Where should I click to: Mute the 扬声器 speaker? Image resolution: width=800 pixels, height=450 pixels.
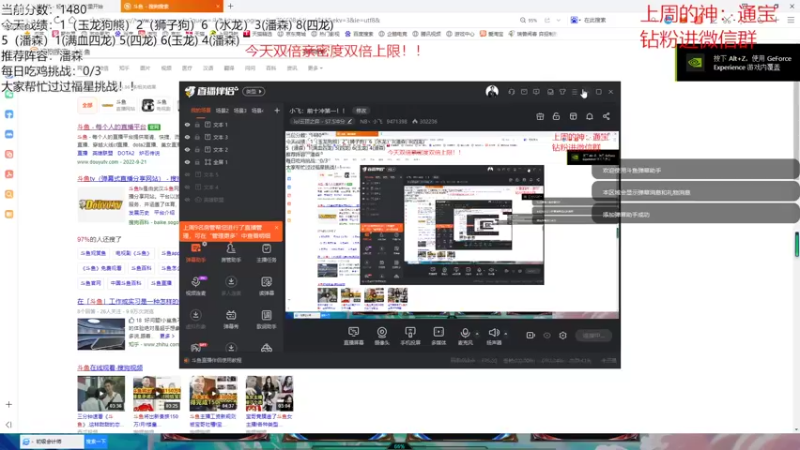coord(493,336)
